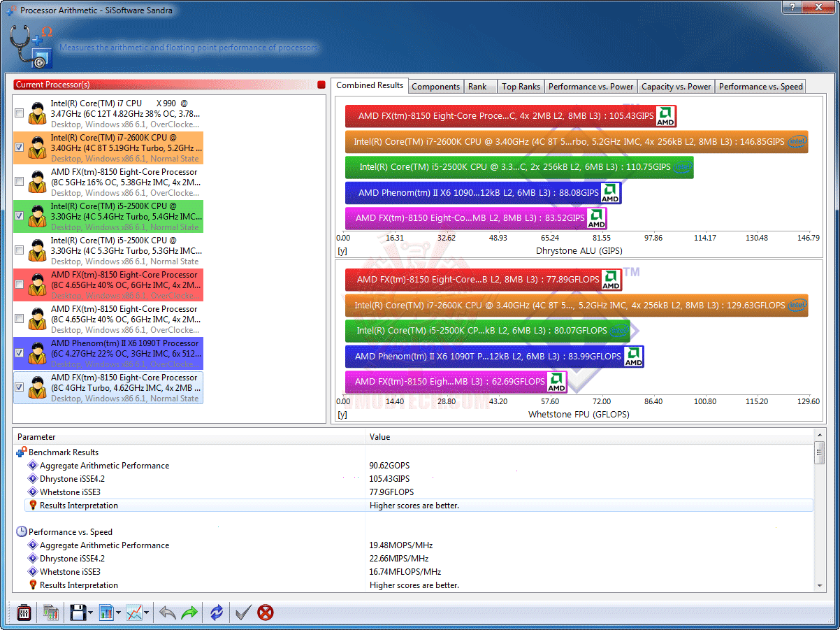Click the 16.74MFLOPS/MHz Whetstone value
This screenshot has height=630, width=840.
click(x=405, y=572)
